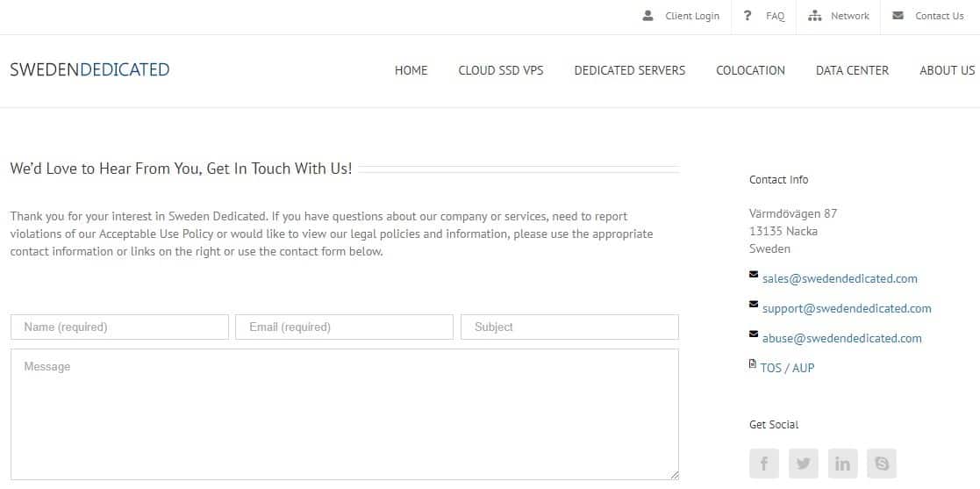Click the envelope icon beside support email
Screen dimensions: 980x489
[754, 304]
